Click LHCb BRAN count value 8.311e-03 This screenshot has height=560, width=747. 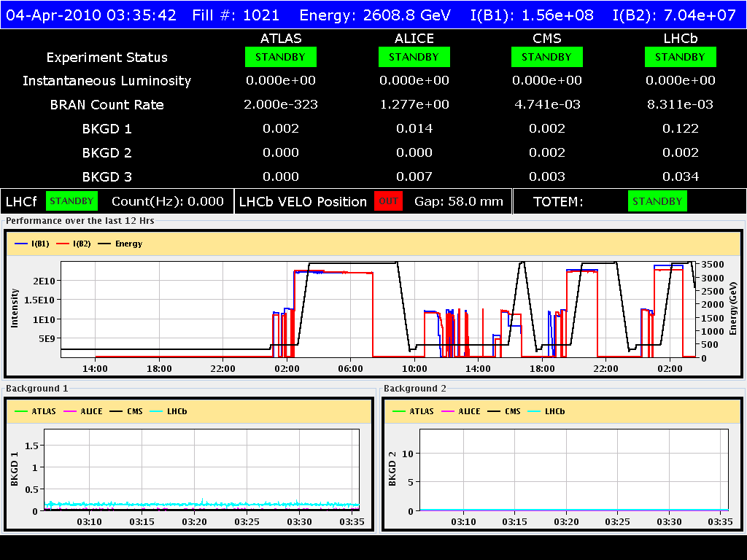tap(681, 104)
